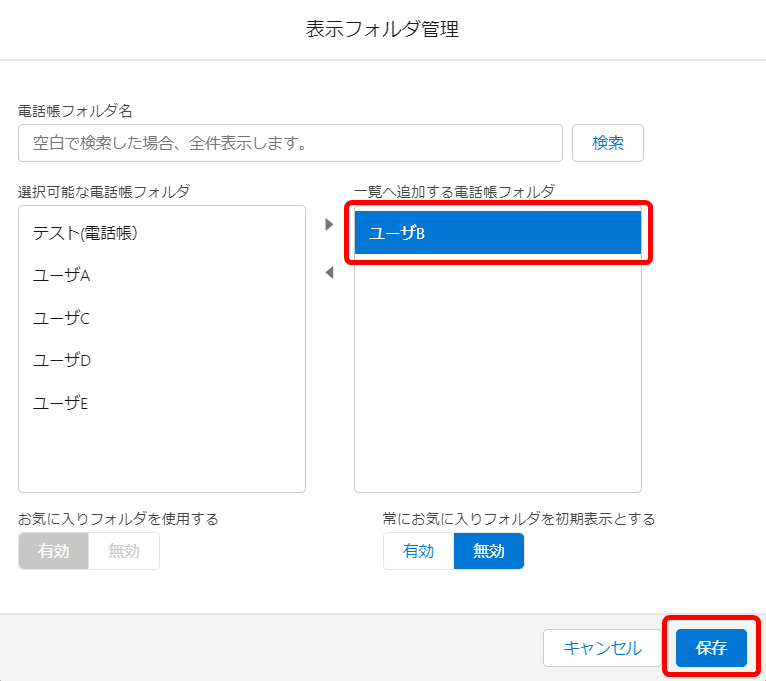Select ユーザD in the available folders
The height and width of the screenshot is (681, 766).
click(x=162, y=361)
